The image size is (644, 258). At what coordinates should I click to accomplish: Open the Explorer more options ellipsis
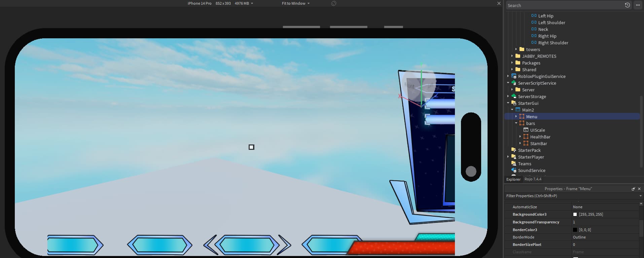(x=638, y=5)
